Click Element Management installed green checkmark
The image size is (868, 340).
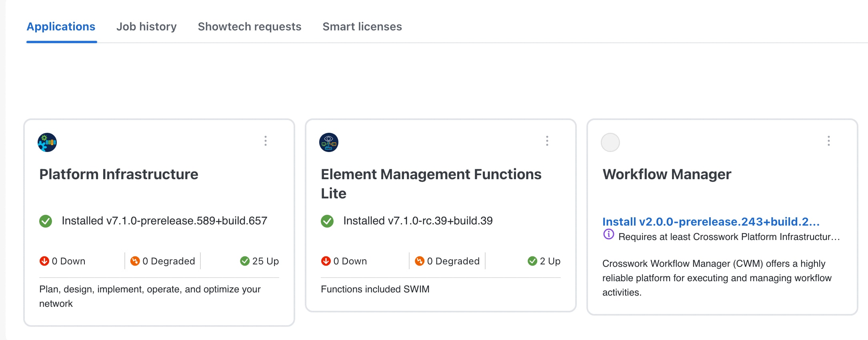[x=327, y=221]
